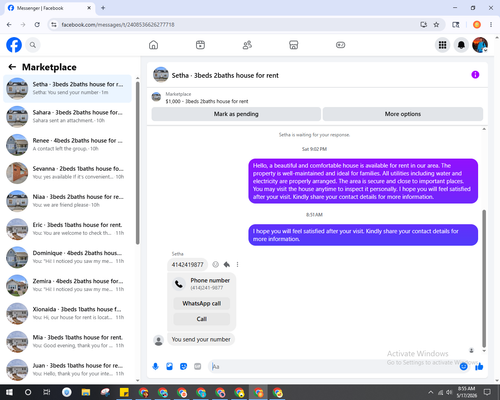Open Task View on the taskbar
The image size is (500, 400).
(x=47, y=392)
